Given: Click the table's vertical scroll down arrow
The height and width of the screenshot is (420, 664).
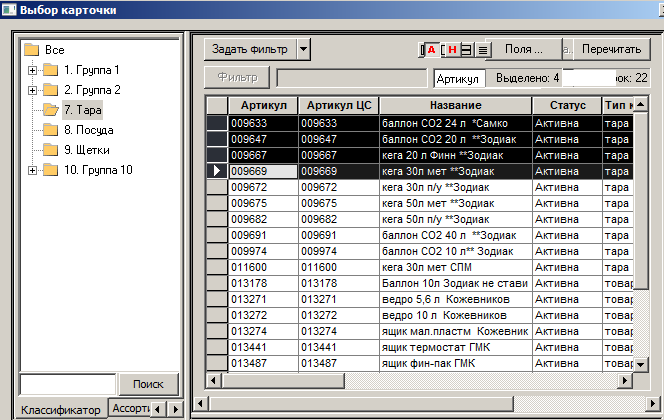Looking at the screenshot, I should click(x=640, y=364).
